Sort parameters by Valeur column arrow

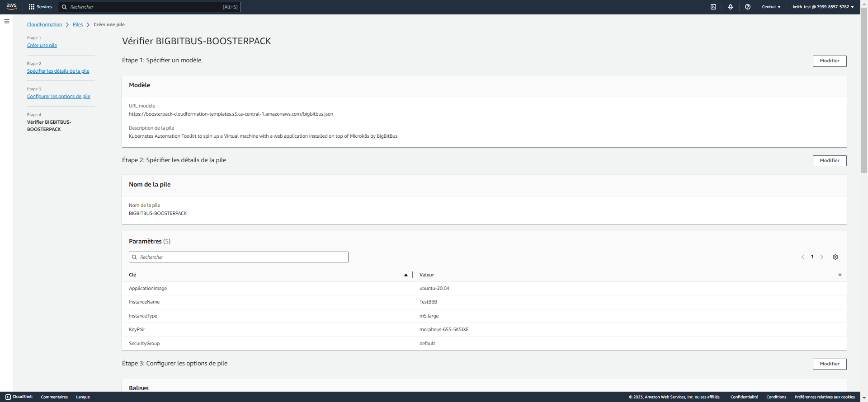pos(840,275)
